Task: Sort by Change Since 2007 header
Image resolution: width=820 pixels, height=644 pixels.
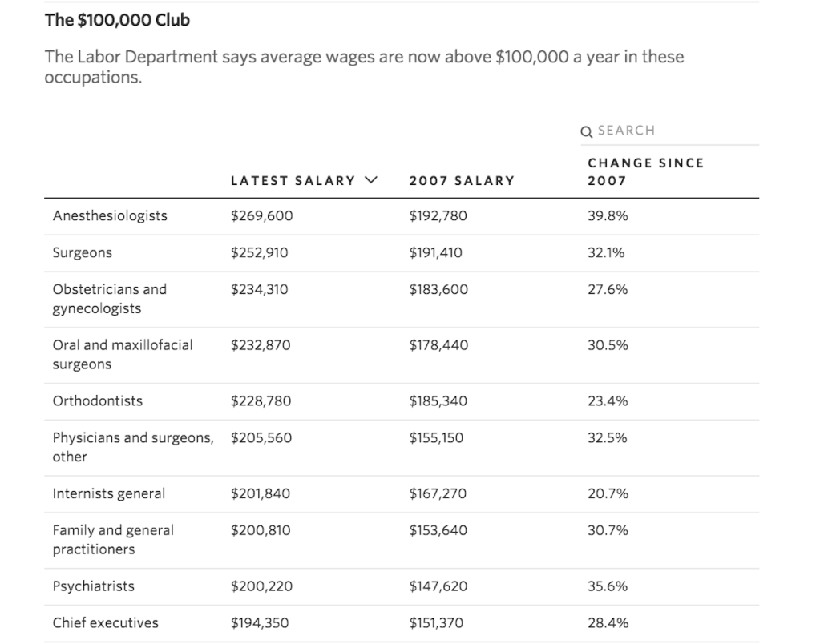Action: 644,171
